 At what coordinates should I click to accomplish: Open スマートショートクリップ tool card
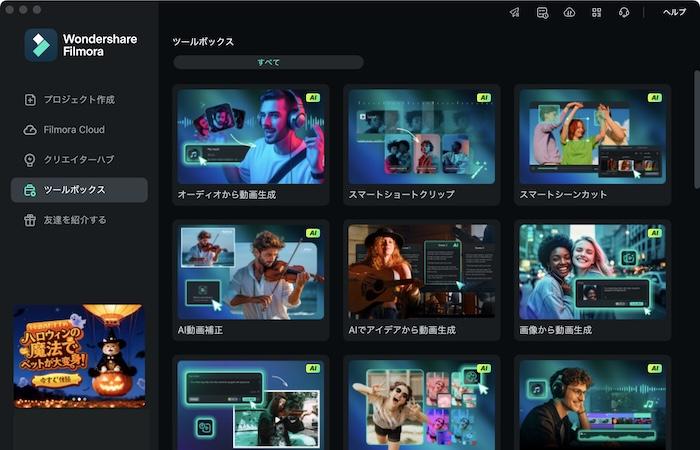pos(422,145)
